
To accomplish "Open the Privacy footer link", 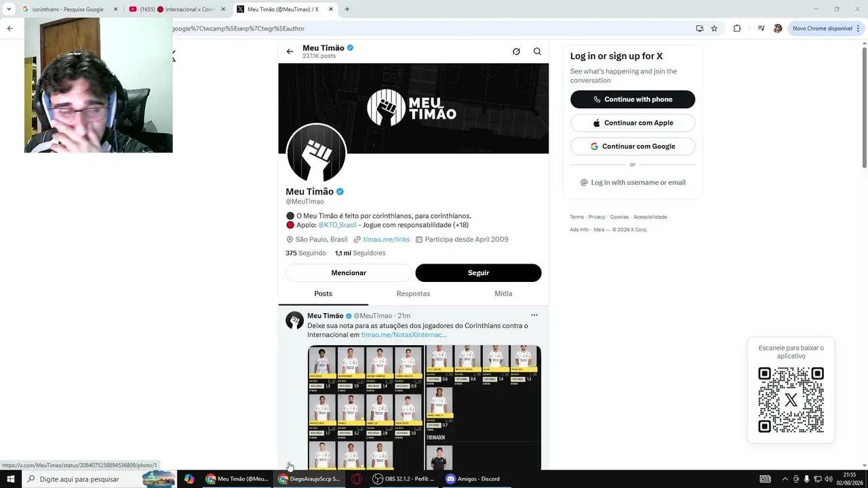I will pyautogui.click(x=597, y=217).
